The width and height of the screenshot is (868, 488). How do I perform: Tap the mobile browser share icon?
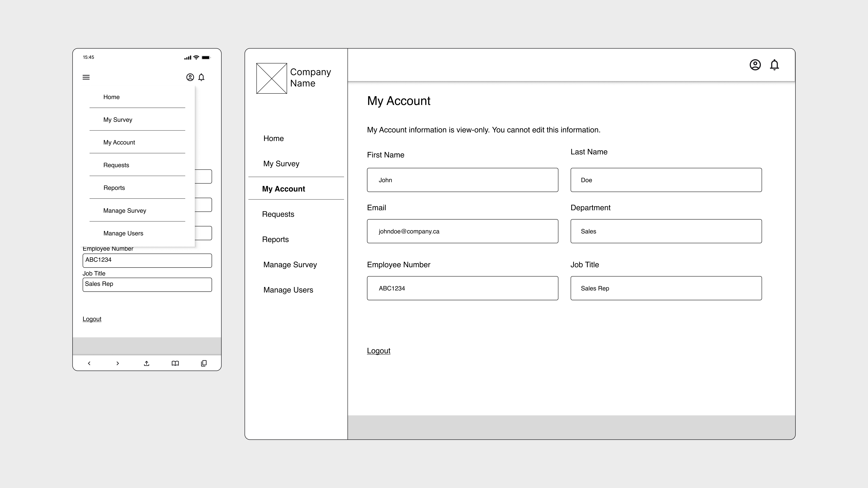coord(147,363)
